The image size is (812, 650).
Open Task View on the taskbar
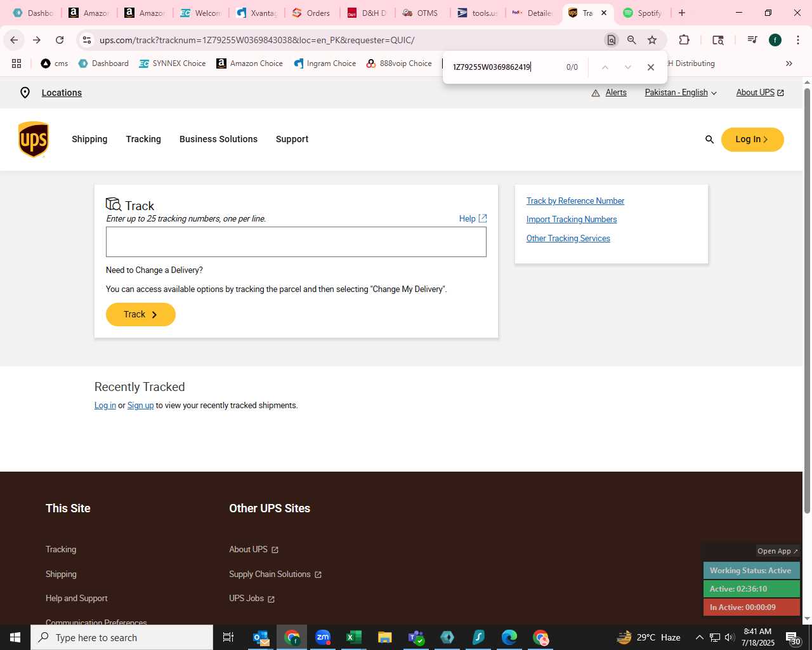[228, 637]
